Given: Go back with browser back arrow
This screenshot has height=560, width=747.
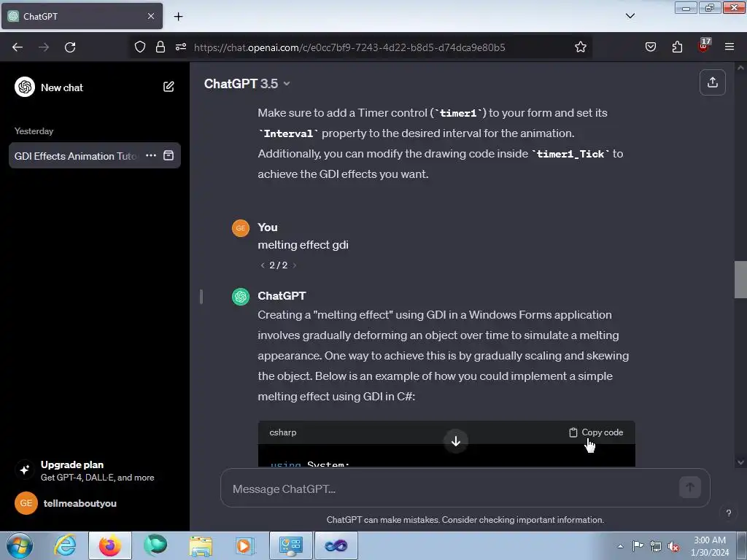Looking at the screenshot, I should tap(18, 47).
